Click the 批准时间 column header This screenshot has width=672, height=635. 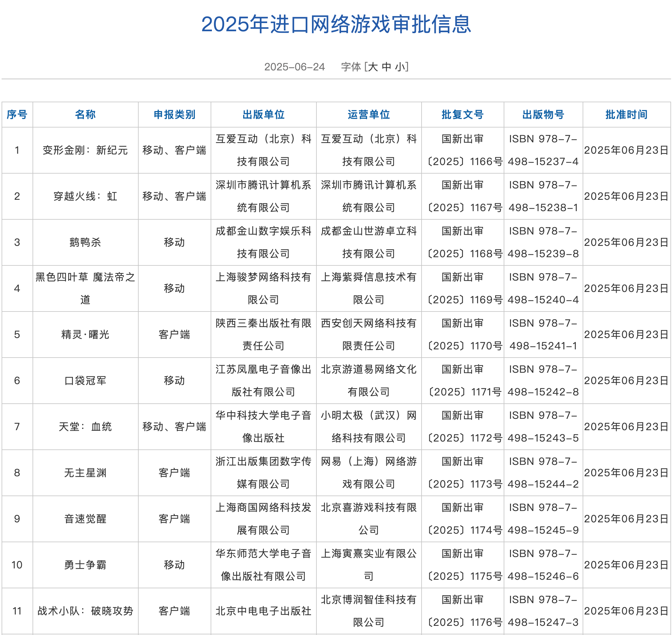626,115
